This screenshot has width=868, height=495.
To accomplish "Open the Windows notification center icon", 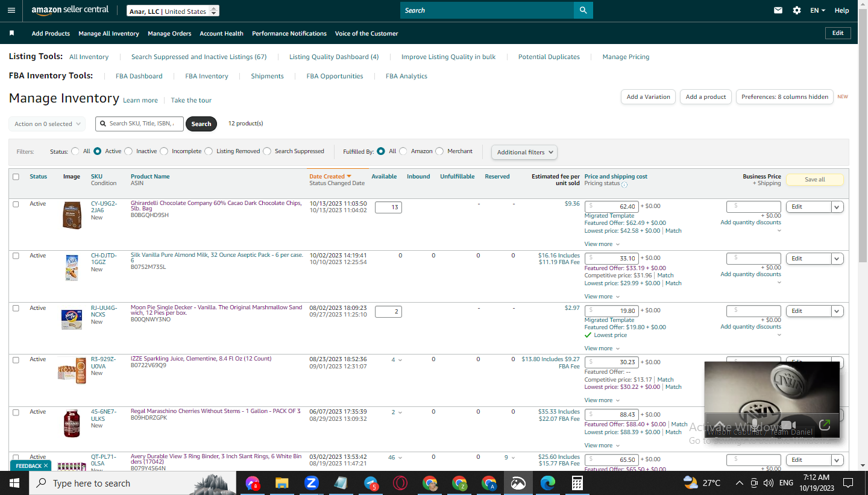I will click(x=848, y=483).
